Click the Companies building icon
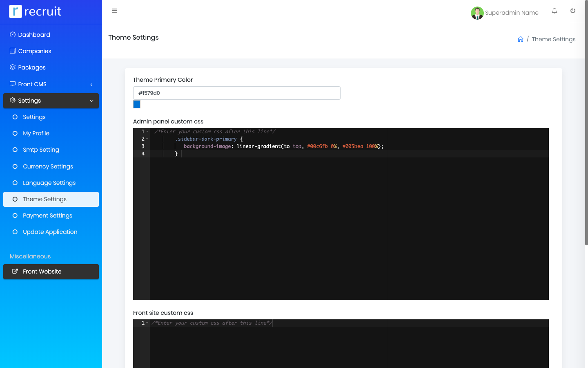This screenshot has height=368, width=588. [x=13, y=51]
